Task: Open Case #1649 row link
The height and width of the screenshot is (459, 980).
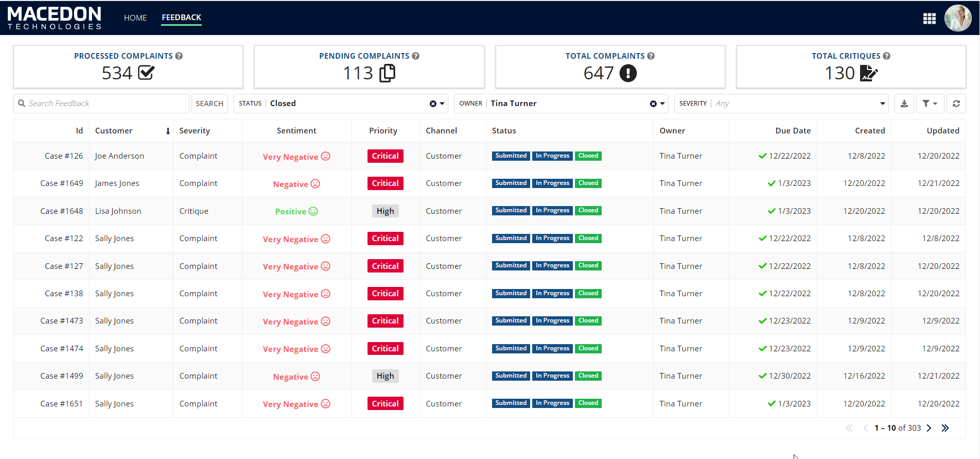Action: pos(61,183)
